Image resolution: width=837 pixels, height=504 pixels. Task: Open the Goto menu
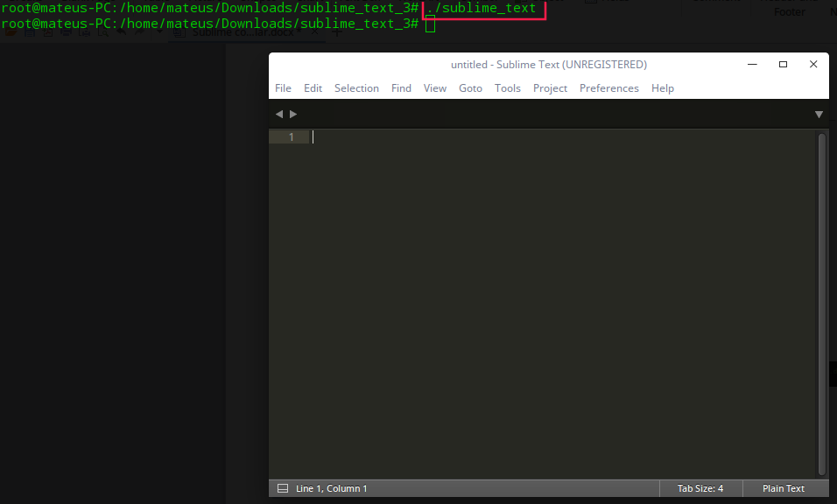pos(470,88)
